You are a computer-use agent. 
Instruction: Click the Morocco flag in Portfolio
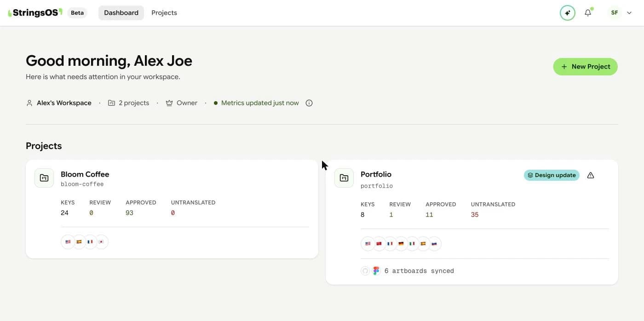click(x=379, y=244)
